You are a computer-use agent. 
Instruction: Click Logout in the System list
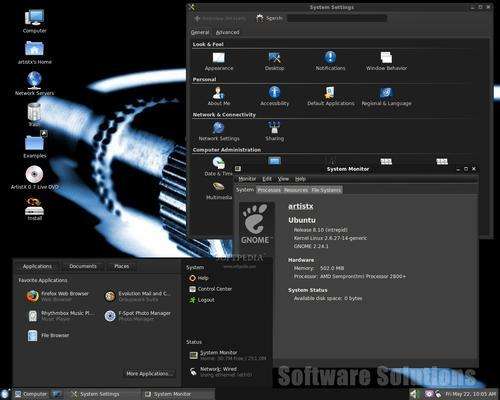(202, 300)
